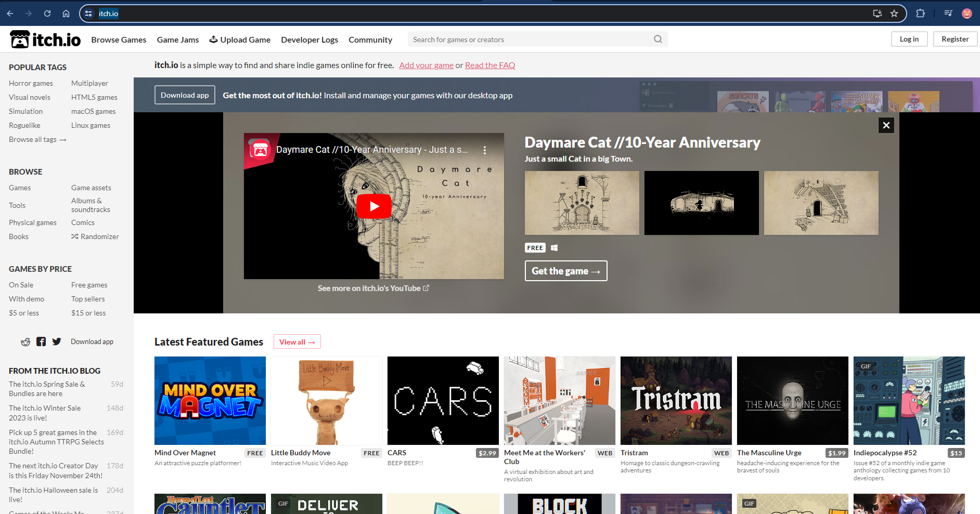
Task: Open third Daymare Cat screenshot thumbnail
Action: click(821, 203)
